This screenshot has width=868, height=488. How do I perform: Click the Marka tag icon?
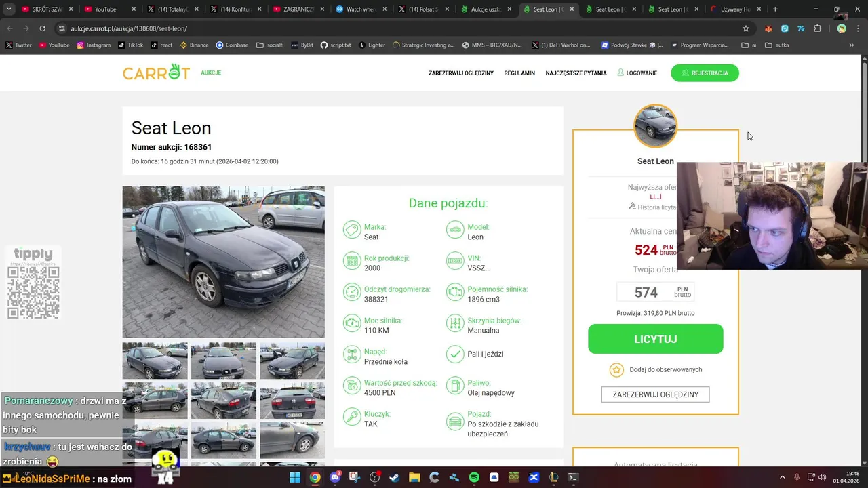tap(352, 230)
